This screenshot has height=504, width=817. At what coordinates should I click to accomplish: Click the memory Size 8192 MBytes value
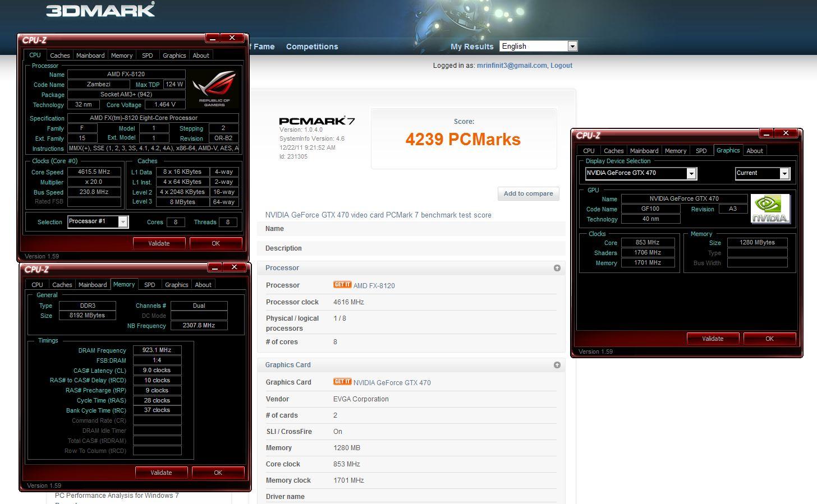[x=87, y=316]
